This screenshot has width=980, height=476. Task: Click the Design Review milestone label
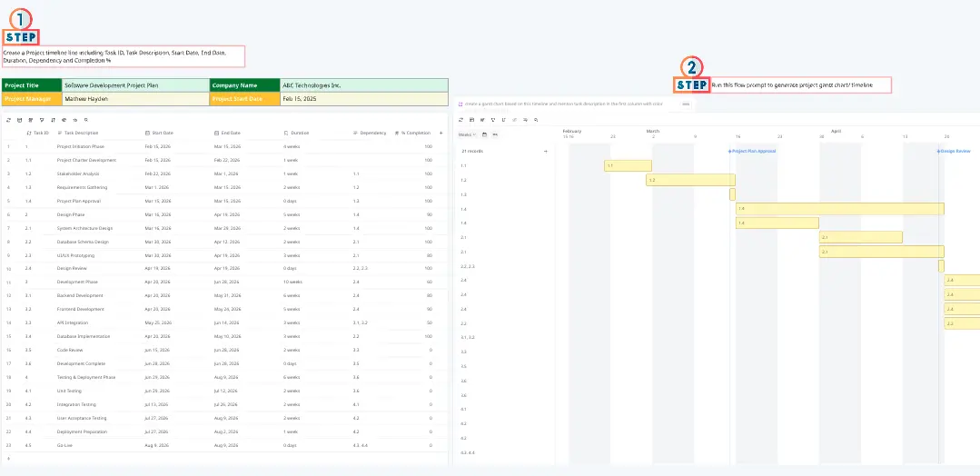[955, 151]
